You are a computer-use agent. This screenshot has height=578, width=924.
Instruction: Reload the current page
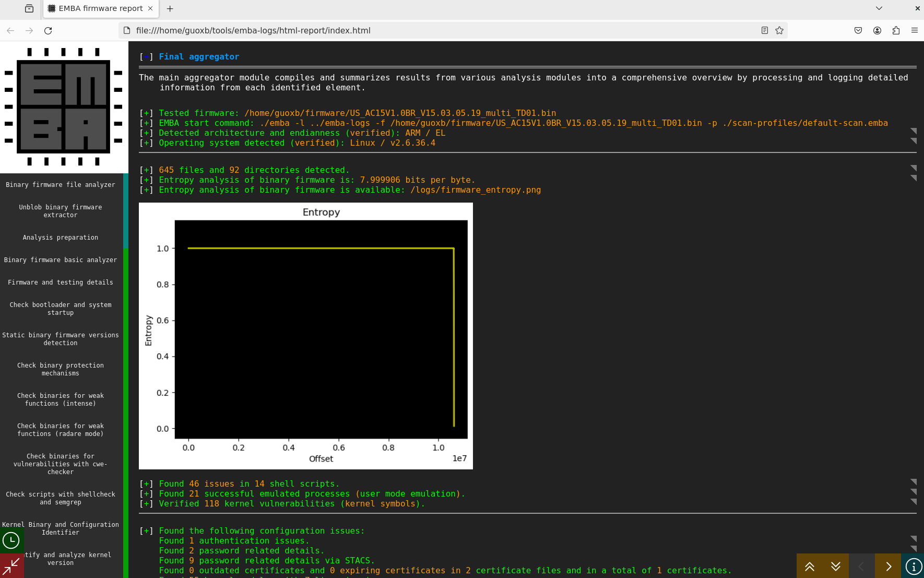click(x=48, y=30)
